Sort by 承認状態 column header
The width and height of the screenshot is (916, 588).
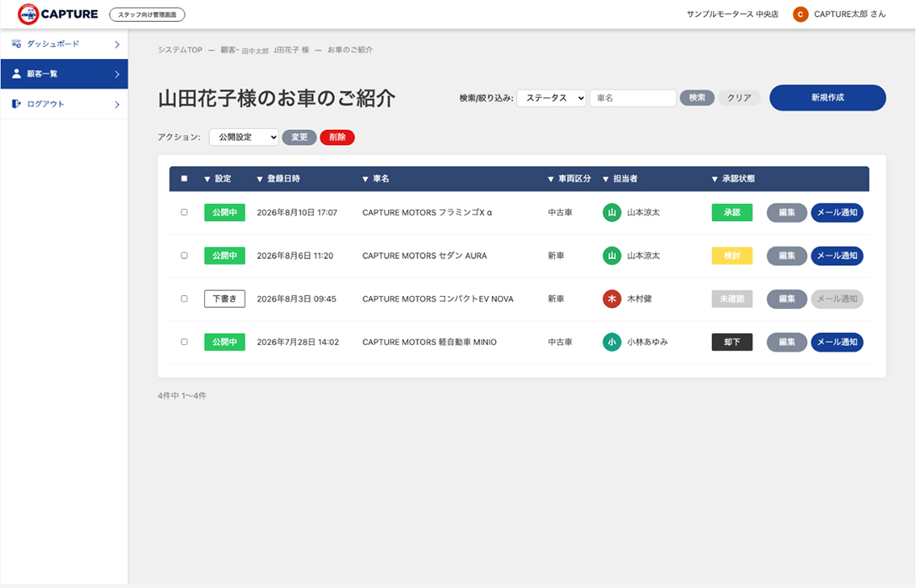pos(733,179)
